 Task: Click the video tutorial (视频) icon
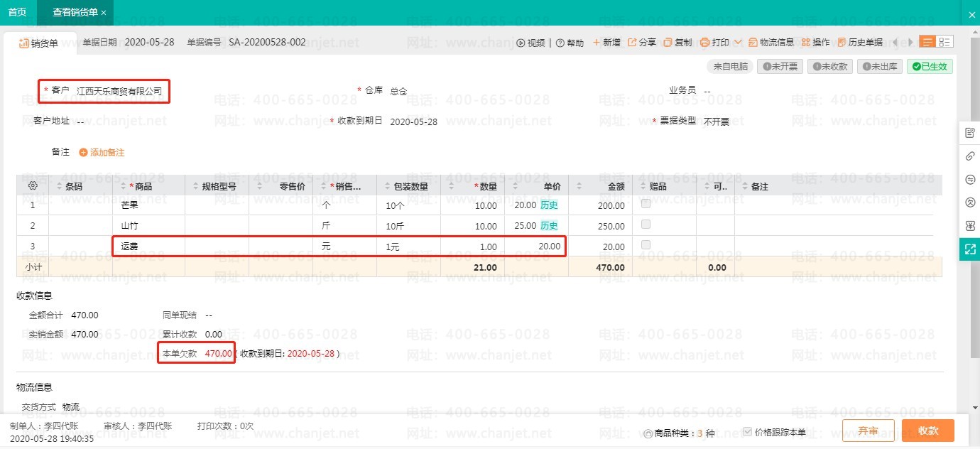(x=521, y=43)
